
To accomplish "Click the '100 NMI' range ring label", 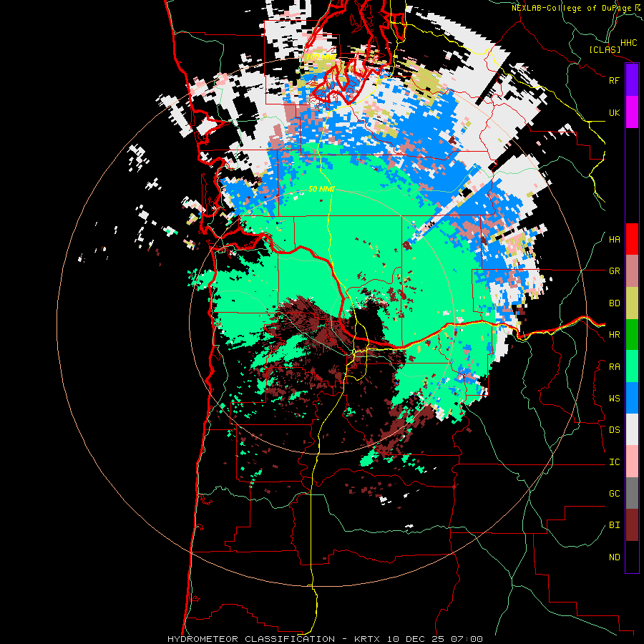I will (321, 57).
